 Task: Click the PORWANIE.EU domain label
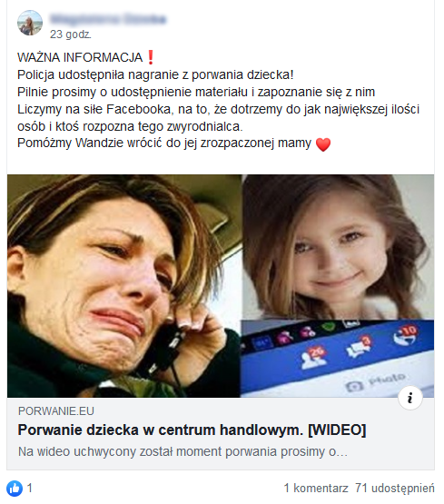tap(56, 410)
